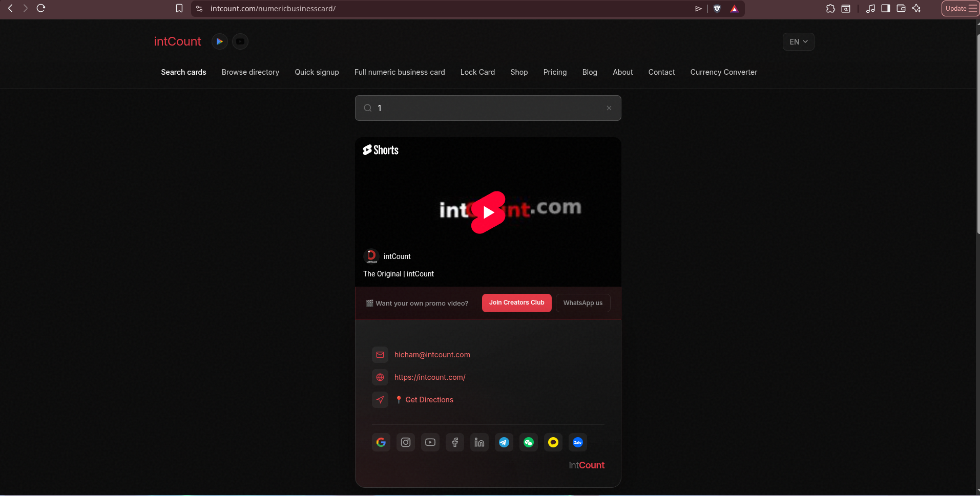
Task: Click the email hicham@intcount.com link
Action: (x=432, y=355)
